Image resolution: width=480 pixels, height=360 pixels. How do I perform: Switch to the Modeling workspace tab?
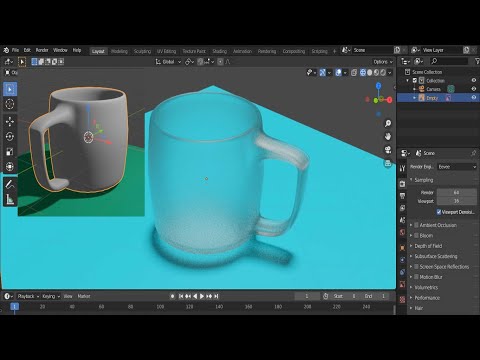(x=119, y=51)
